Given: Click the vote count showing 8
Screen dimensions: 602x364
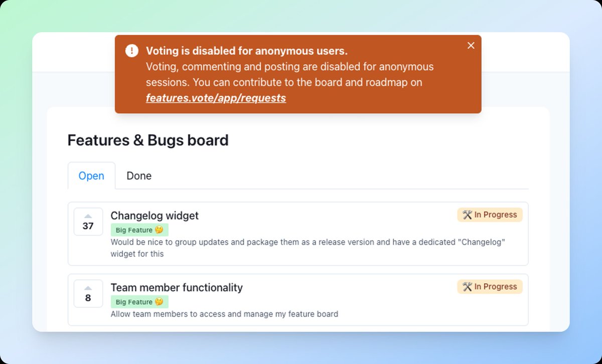Looking at the screenshot, I should [88, 298].
